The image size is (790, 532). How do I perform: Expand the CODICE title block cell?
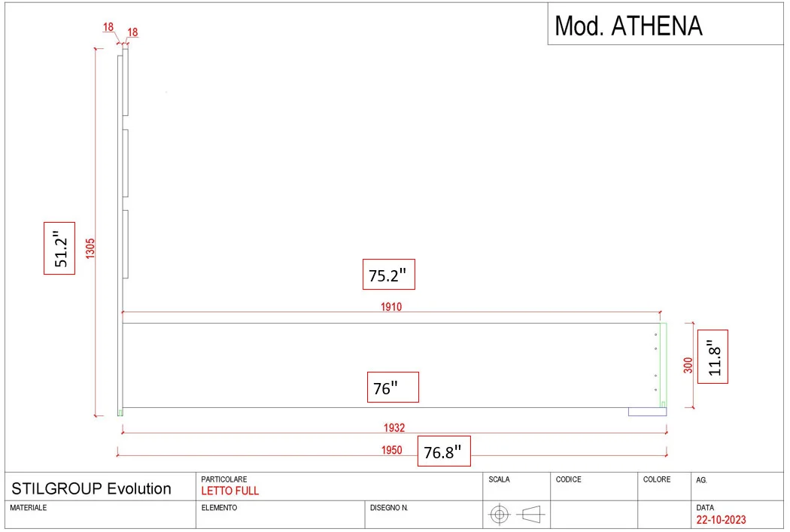click(594, 484)
